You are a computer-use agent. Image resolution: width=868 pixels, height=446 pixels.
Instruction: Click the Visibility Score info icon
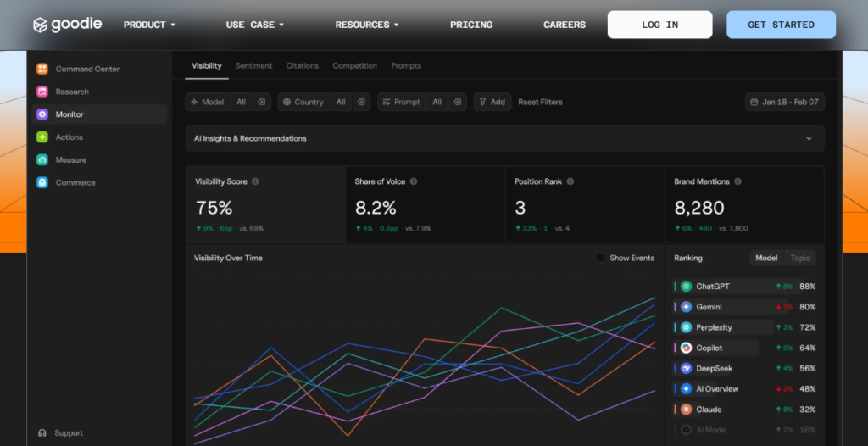255,181
